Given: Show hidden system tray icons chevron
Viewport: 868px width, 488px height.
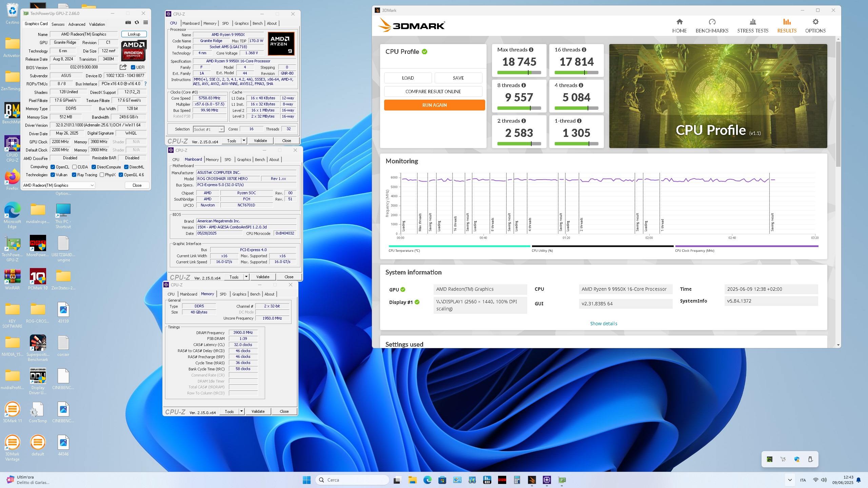Looking at the screenshot, I should (790, 480).
